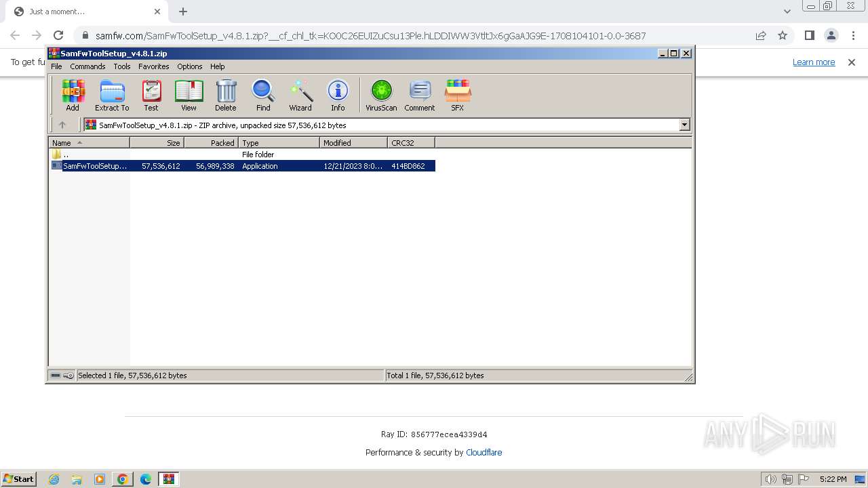The width and height of the screenshot is (868, 488).
Task: Select the 'Just a moment...' tab
Action: [87, 12]
